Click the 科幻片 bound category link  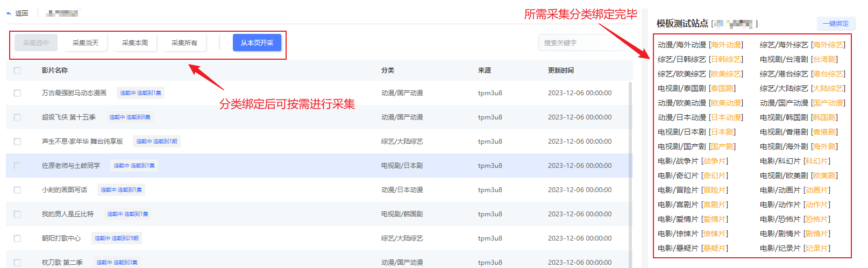[x=817, y=161]
